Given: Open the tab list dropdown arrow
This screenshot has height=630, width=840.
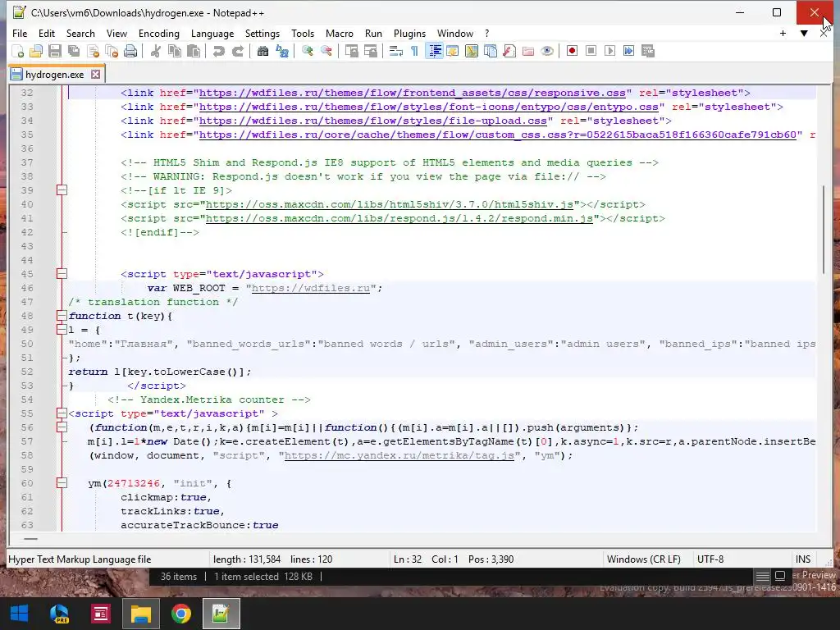Looking at the screenshot, I should pyautogui.click(x=804, y=33).
